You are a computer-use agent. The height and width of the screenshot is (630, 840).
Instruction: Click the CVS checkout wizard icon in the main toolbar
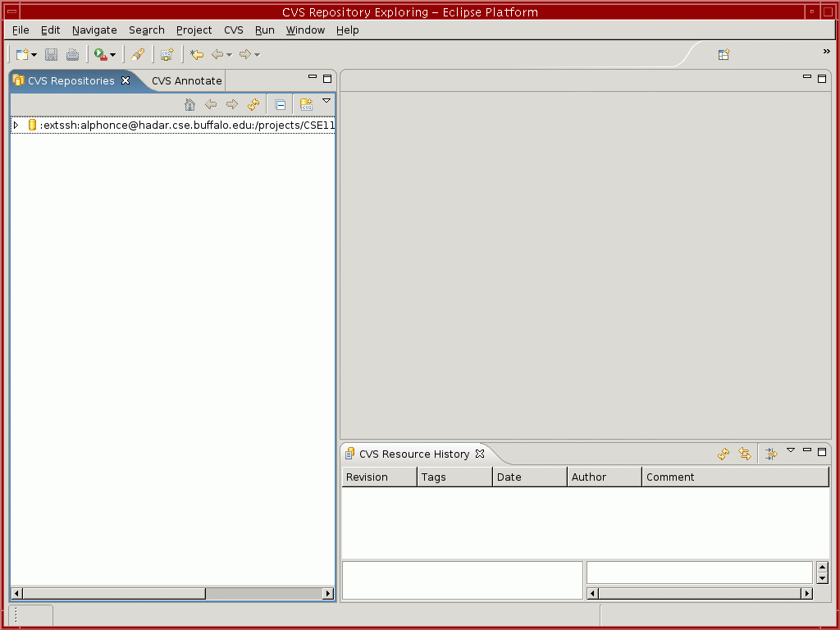[167, 54]
